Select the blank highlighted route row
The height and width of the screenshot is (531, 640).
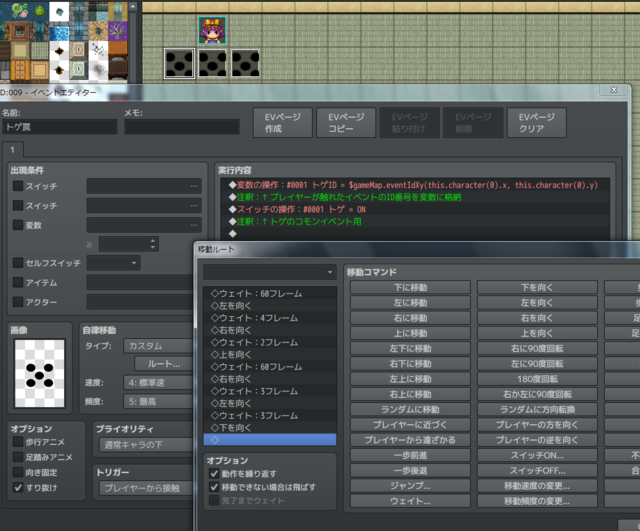(270, 440)
